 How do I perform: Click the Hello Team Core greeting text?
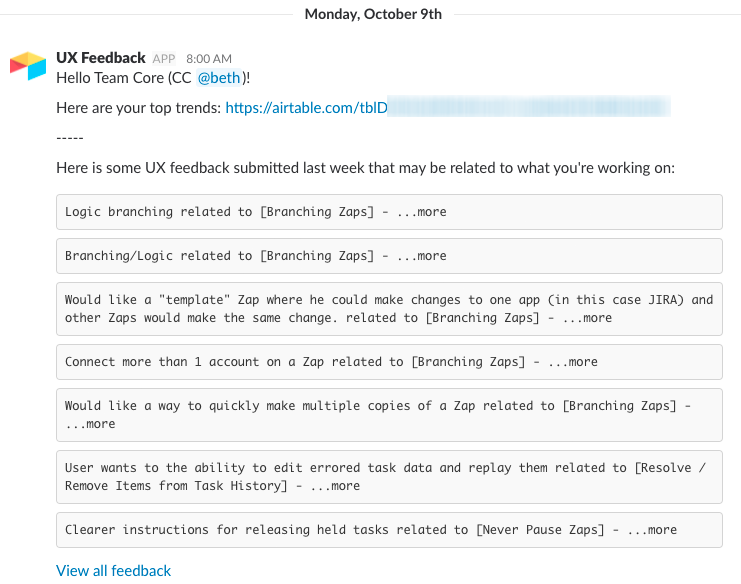point(153,77)
